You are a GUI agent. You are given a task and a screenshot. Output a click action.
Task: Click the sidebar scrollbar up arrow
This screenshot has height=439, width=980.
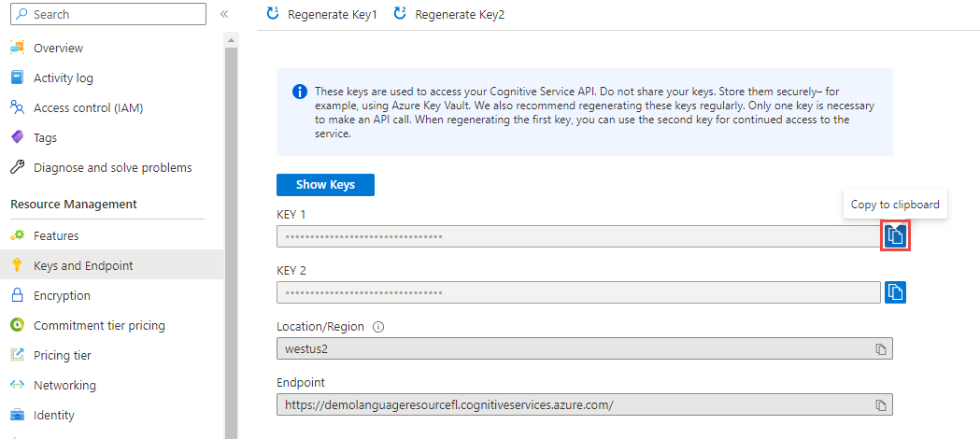pos(231,40)
